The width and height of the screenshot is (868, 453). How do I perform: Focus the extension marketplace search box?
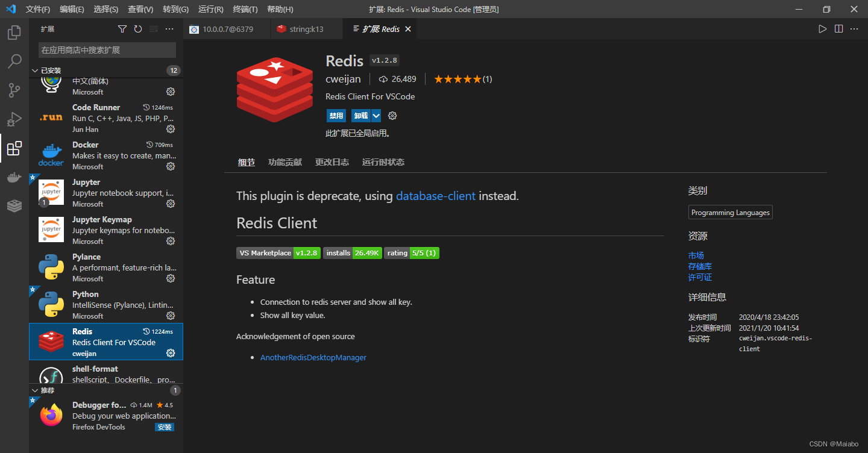pyautogui.click(x=107, y=50)
